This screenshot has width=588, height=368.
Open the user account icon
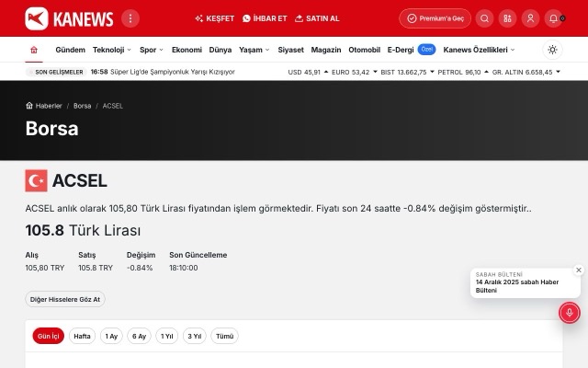[x=530, y=18]
